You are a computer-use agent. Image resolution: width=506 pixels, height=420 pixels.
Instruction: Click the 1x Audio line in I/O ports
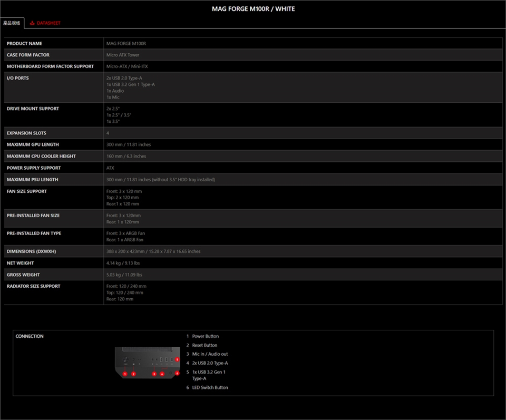tap(115, 91)
